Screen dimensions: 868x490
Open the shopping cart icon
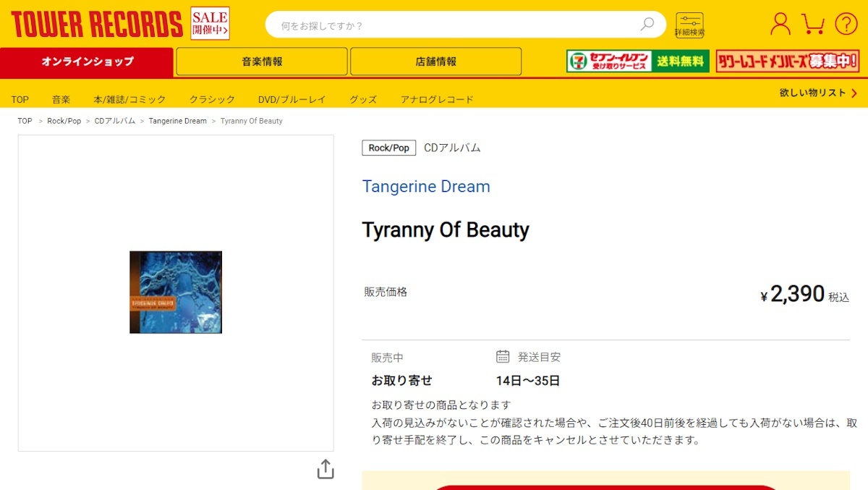[813, 24]
